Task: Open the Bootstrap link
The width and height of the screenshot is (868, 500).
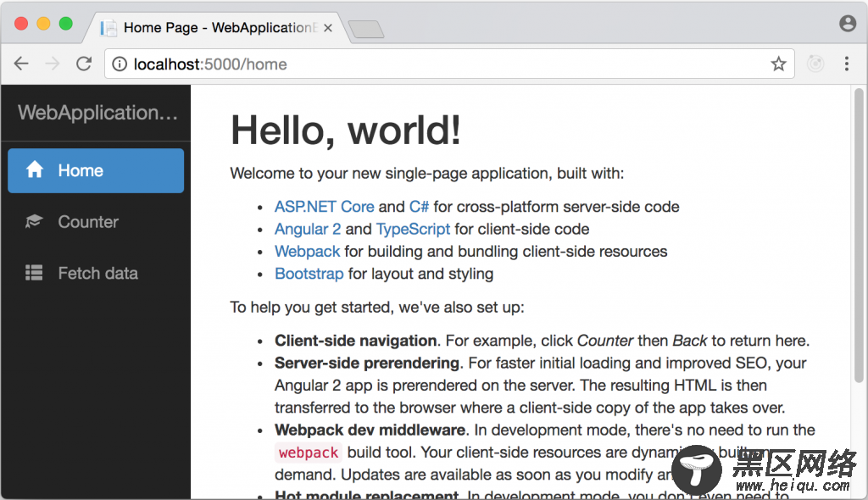Action: [309, 274]
